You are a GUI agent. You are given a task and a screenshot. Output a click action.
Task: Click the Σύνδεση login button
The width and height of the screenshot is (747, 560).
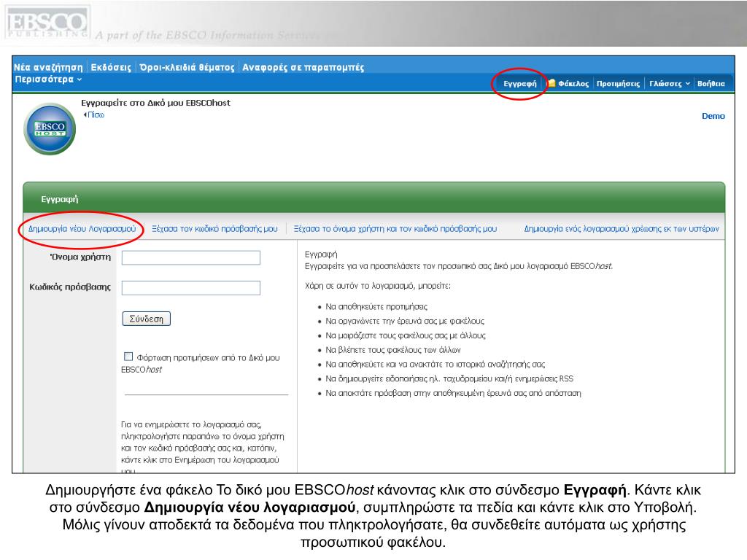146,319
